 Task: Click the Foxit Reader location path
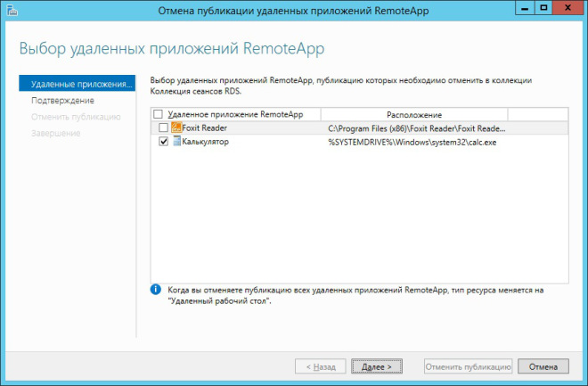[x=417, y=128]
